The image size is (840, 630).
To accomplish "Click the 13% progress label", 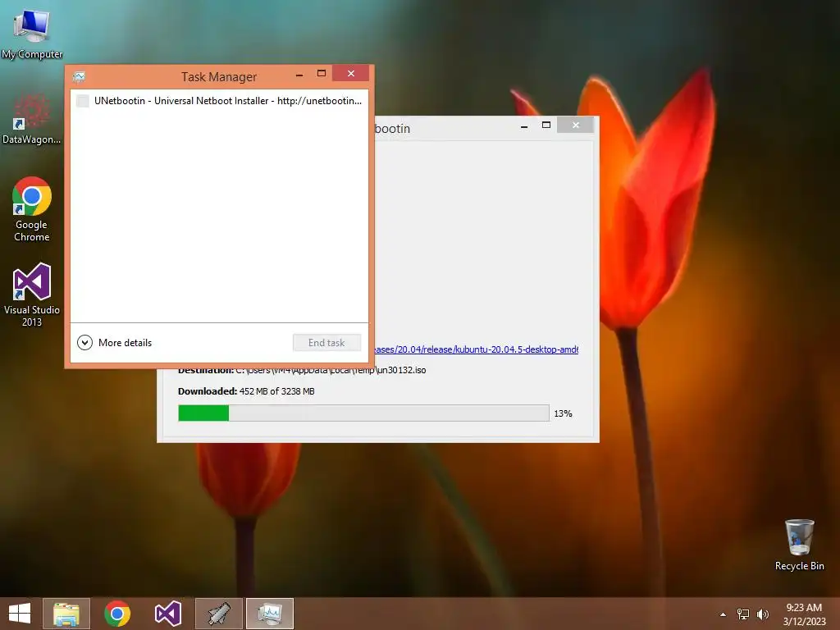I will [563, 413].
